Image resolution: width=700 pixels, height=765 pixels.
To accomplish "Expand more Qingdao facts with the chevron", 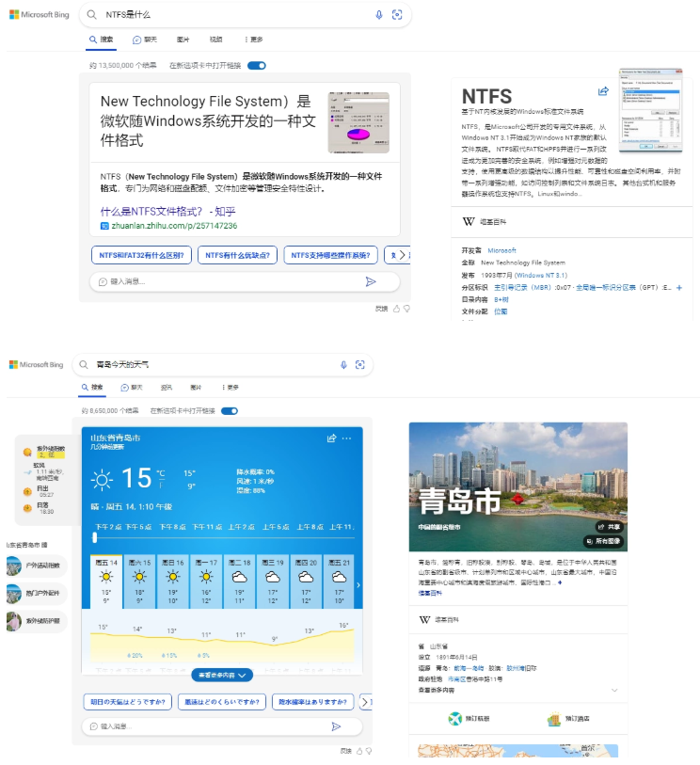I will click(x=614, y=690).
